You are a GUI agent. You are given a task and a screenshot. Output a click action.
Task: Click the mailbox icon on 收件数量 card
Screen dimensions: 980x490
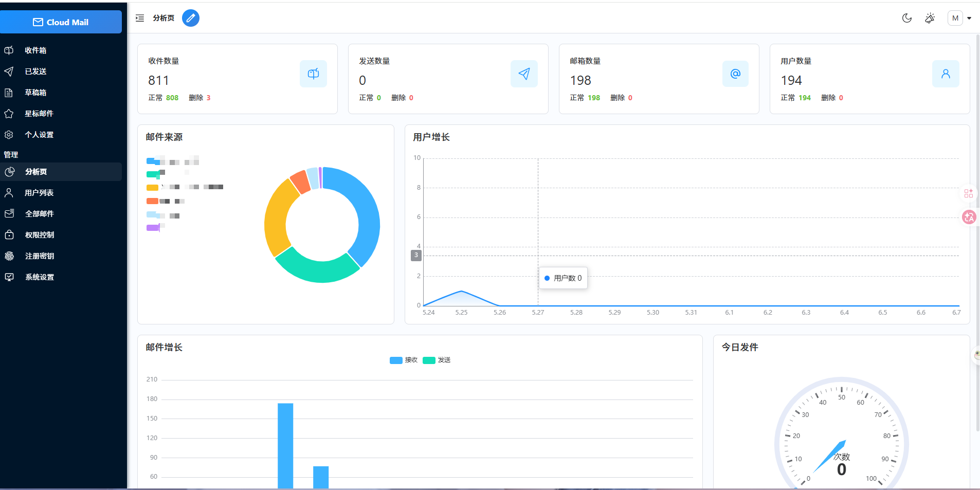click(x=313, y=74)
